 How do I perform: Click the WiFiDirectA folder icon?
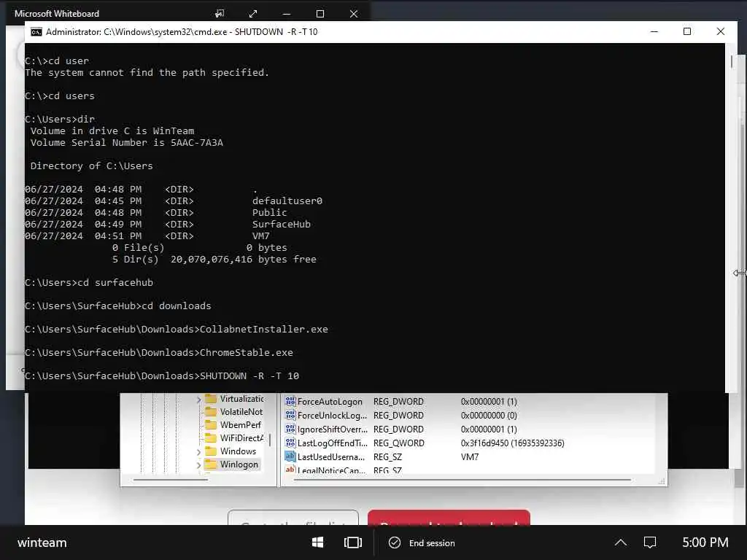(x=211, y=437)
